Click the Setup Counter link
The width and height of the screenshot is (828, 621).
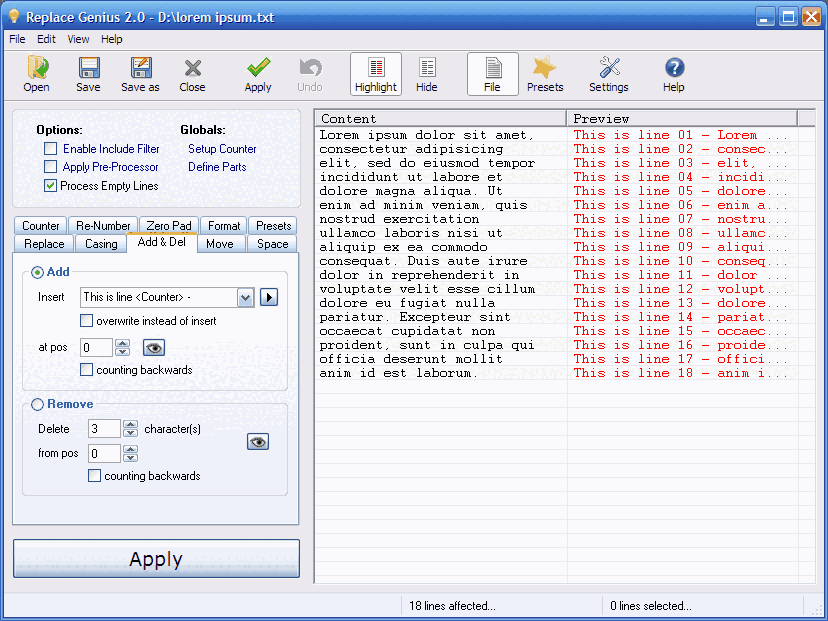pyautogui.click(x=222, y=149)
